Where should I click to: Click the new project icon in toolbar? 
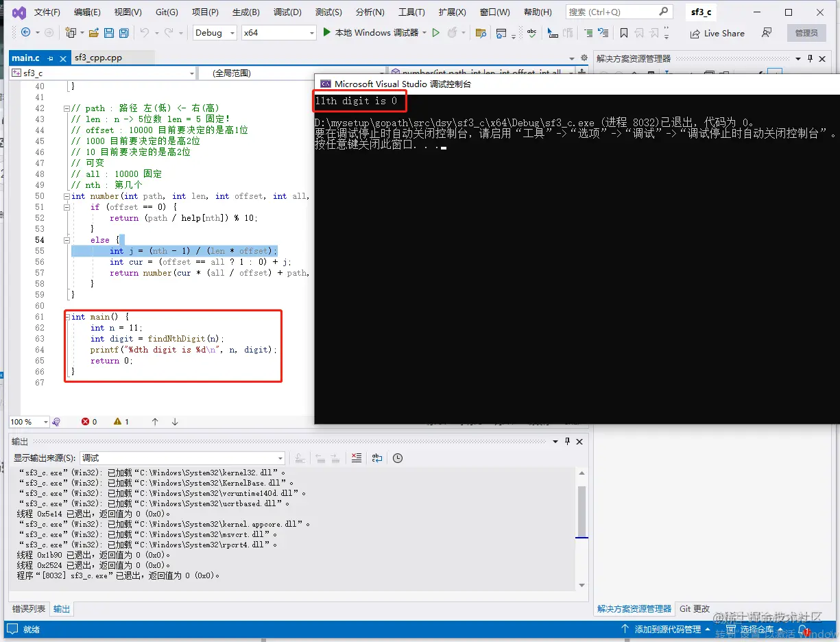click(70, 32)
